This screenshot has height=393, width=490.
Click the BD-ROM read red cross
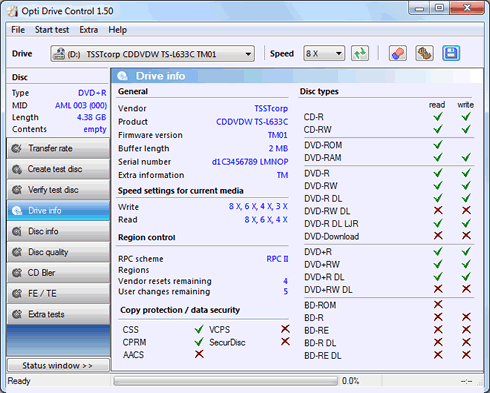coord(438,304)
